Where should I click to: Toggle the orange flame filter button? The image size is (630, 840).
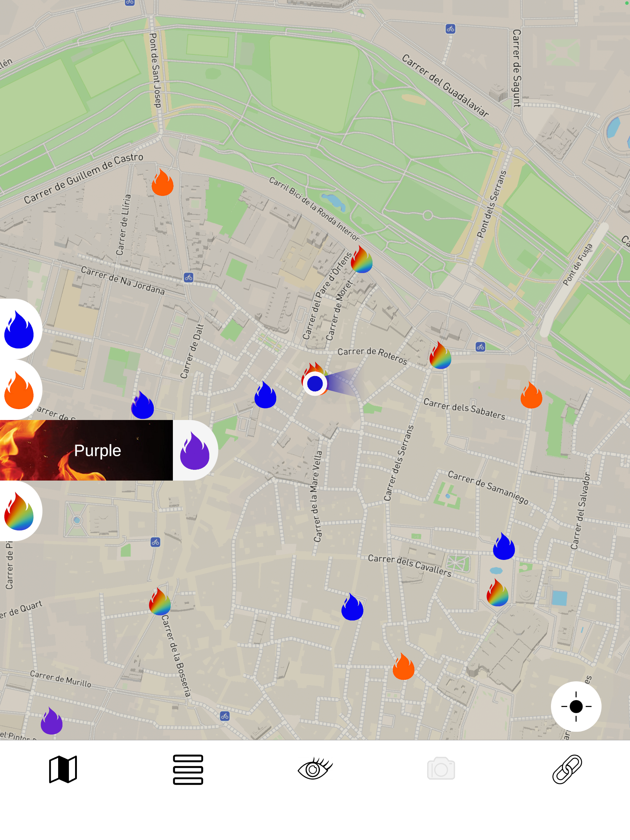[19, 390]
